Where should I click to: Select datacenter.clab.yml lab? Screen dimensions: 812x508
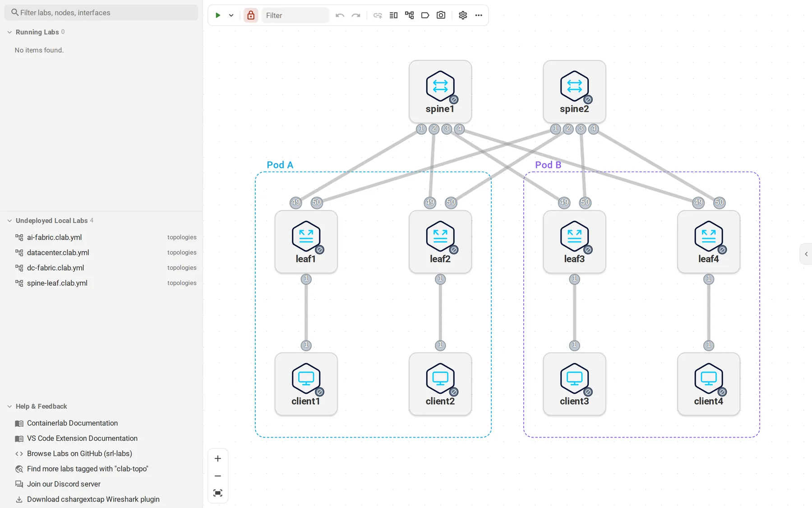coord(101,252)
